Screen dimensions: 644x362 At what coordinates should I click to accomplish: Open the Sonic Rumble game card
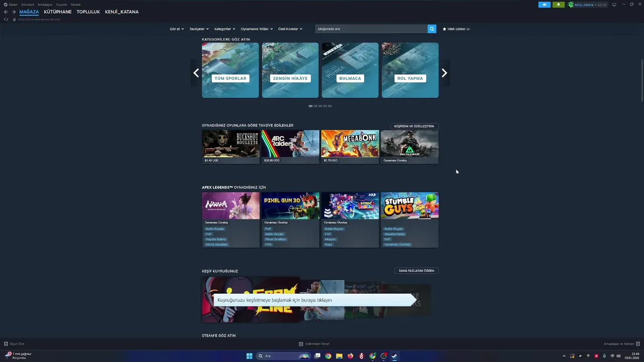click(350, 220)
